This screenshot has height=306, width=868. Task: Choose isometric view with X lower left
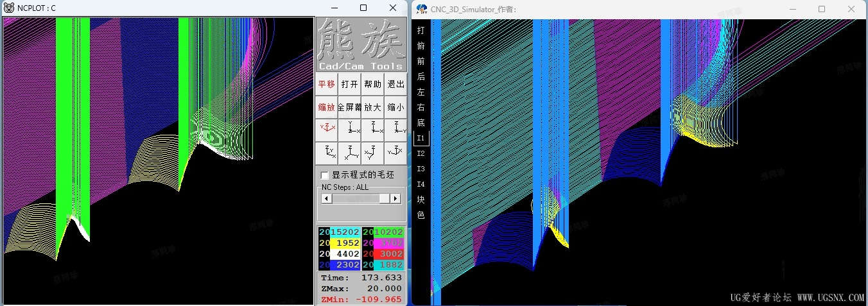pos(349,153)
